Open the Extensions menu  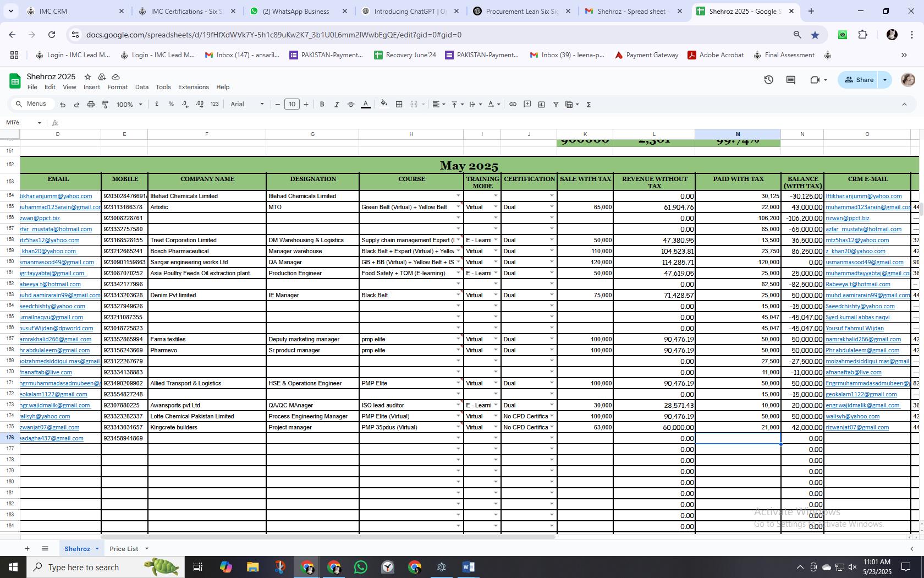(194, 87)
